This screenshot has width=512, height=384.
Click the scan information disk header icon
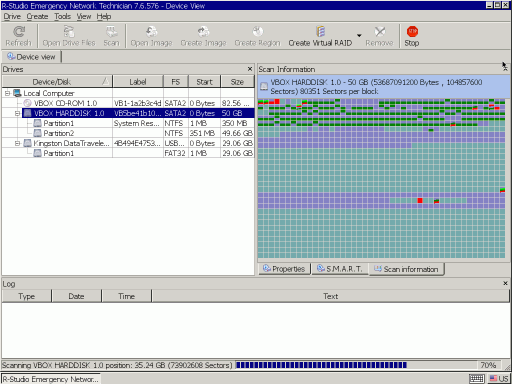[x=264, y=87]
